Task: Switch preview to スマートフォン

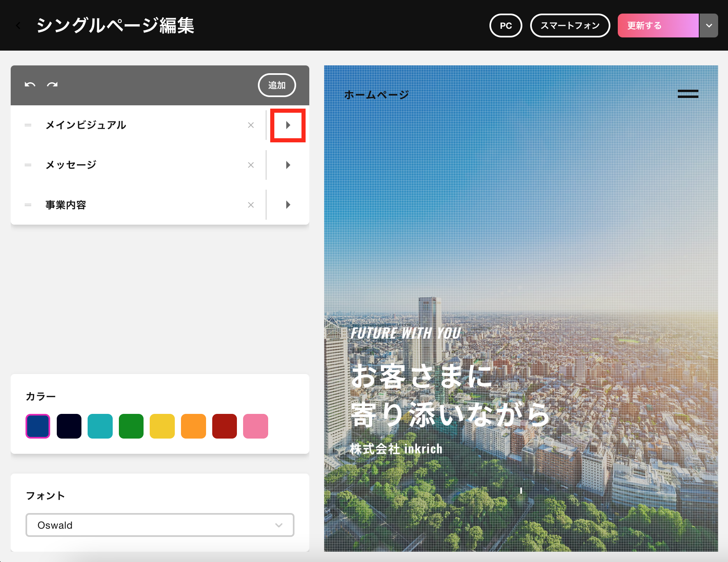Action: click(x=570, y=26)
